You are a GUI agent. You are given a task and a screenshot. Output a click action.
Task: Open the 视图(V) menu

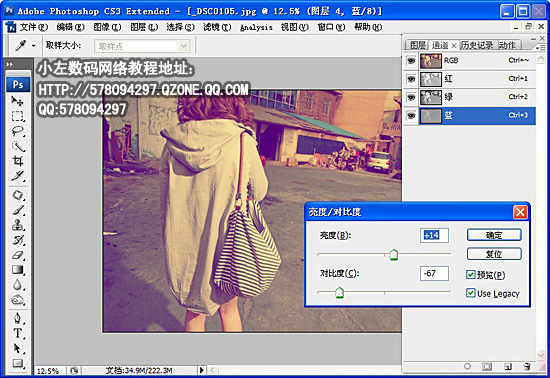tap(295, 27)
